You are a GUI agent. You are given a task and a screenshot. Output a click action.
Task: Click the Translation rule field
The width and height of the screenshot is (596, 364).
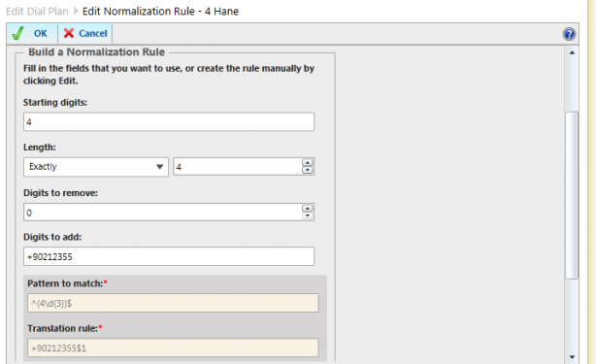coord(173,348)
